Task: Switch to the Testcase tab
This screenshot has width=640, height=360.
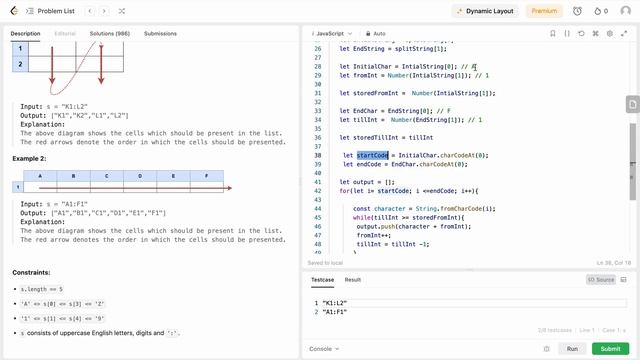Action: [322, 280]
